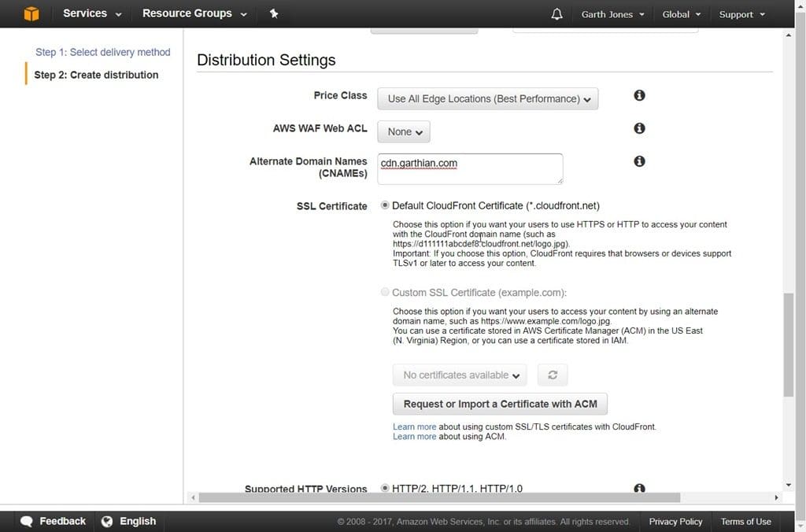The height and width of the screenshot is (532, 806).
Task: Change language from English
Action: pos(138,521)
